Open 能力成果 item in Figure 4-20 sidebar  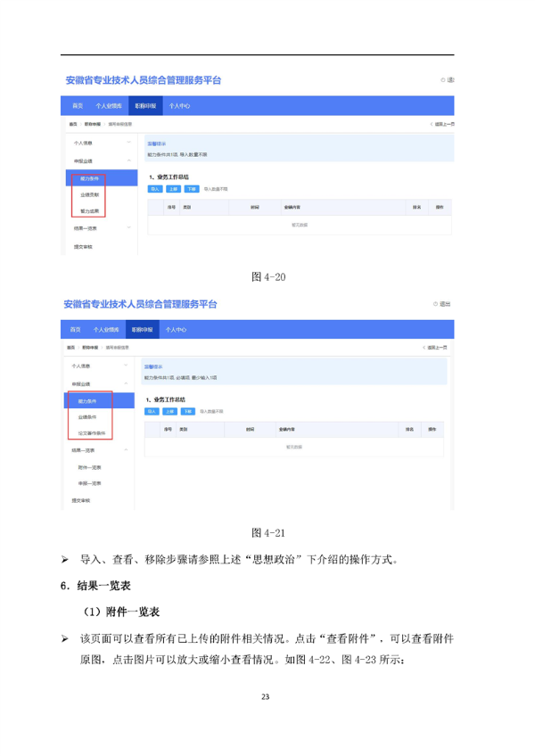89,211
